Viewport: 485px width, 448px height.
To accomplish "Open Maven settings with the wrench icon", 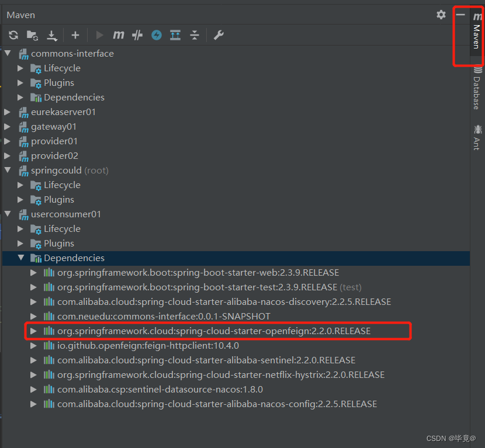I will point(218,35).
